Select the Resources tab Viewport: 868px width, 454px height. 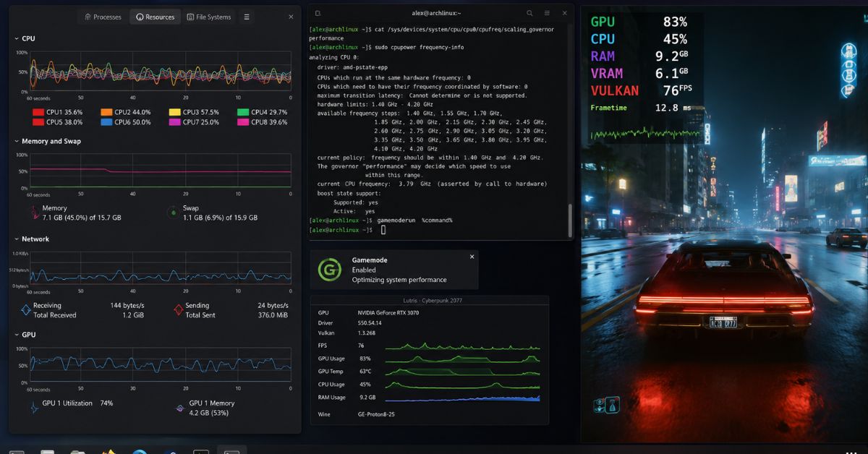click(x=156, y=17)
